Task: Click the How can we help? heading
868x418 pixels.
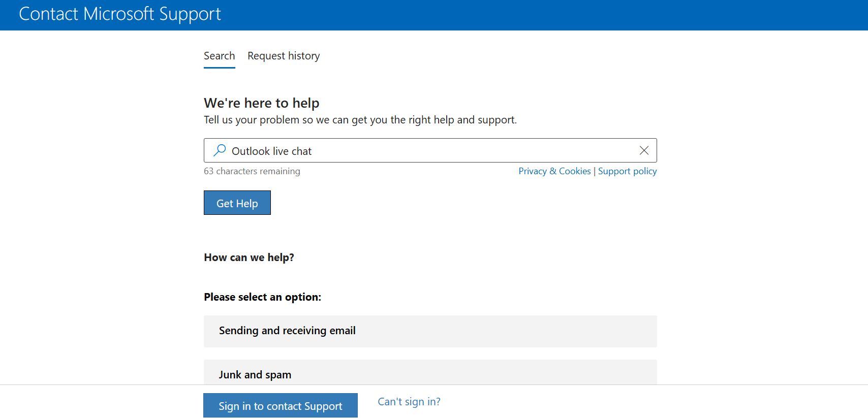Action: click(249, 258)
